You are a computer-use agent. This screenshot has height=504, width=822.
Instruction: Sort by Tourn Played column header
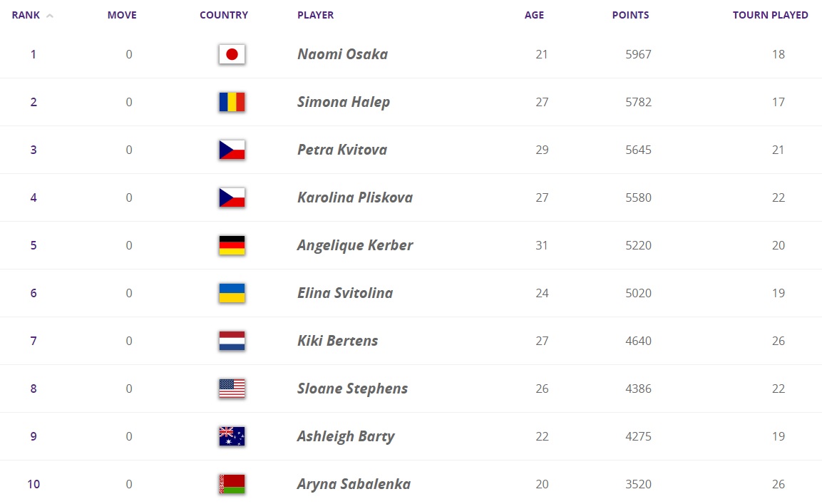[x=770, y=15]
